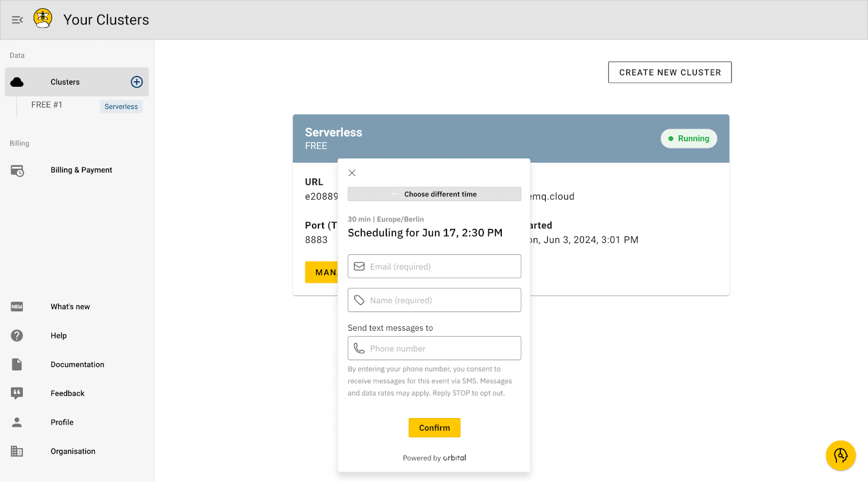This screenshot has height=482, width=868.
Task: Click Choose different time button
Action: pos(435,194)
